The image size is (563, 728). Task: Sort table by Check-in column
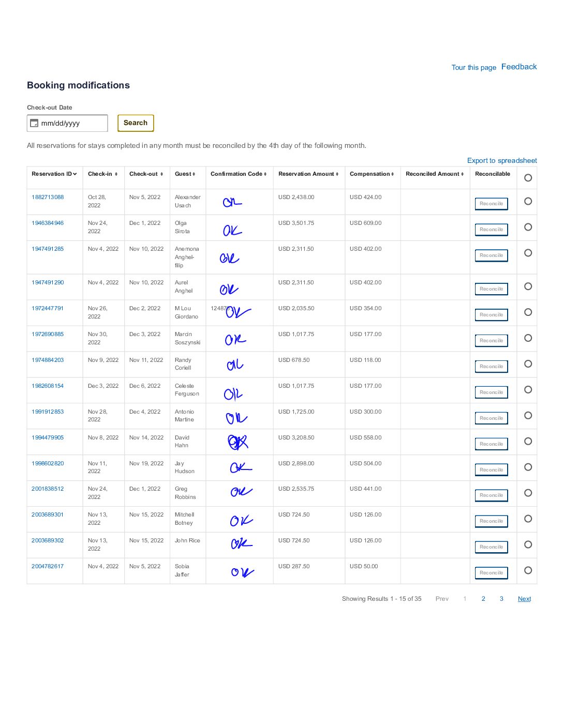[102, 174]
